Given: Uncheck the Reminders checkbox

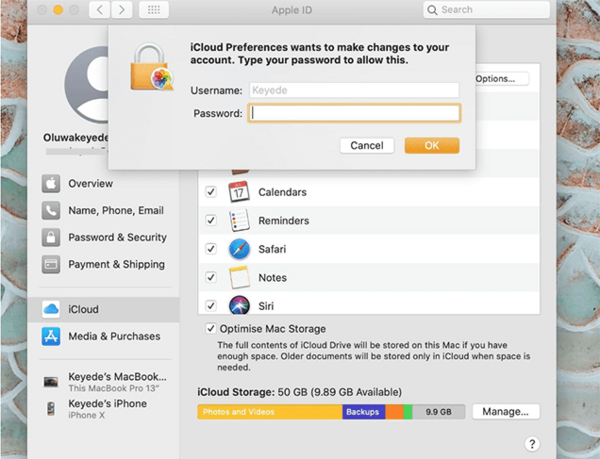Looking at the screenshot, I should [x=211, y=220].
